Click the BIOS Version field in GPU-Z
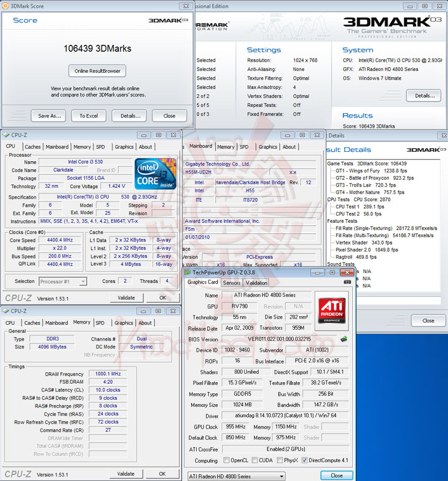The width and height of the screenshot is (448, 481). [x=279, y=339]
